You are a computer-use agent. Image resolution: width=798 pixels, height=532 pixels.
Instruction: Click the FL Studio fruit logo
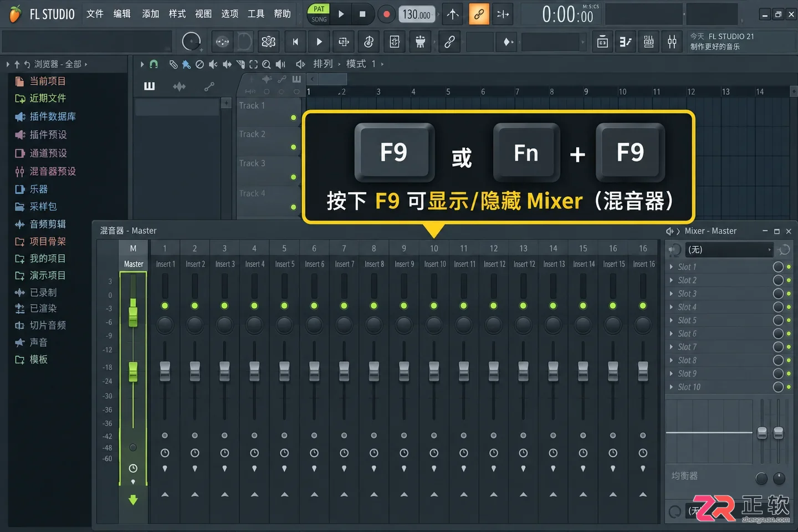[15, 14]
